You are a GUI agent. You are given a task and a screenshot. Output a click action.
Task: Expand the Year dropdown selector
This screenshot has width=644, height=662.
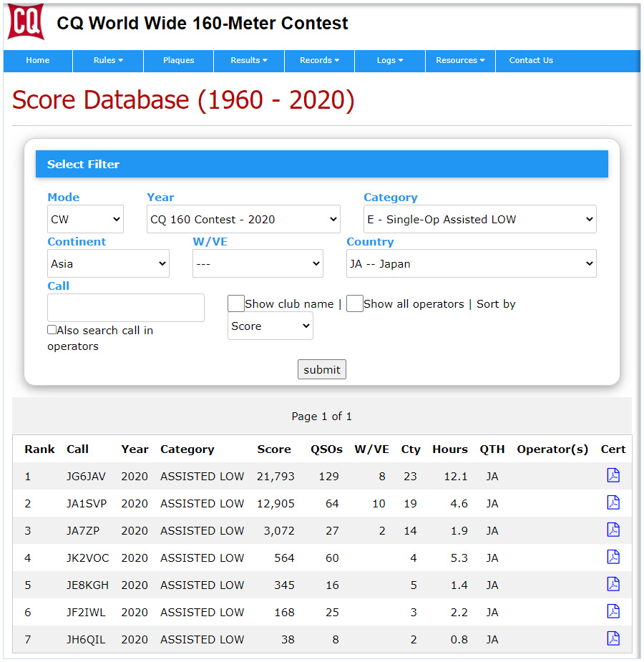[x=243, y=219]
